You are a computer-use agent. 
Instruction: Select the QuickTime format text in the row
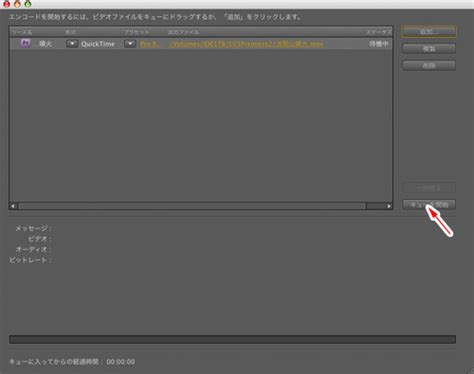click(98, 44)
